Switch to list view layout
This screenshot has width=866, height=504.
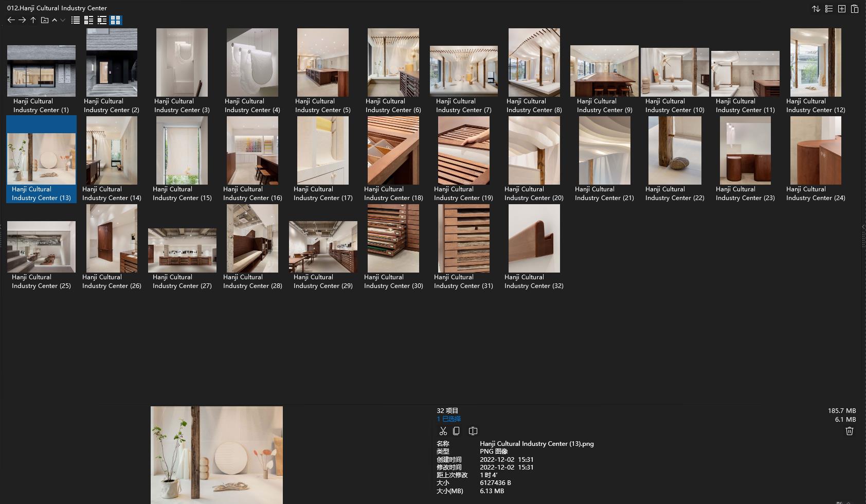[x=75, y=20]
